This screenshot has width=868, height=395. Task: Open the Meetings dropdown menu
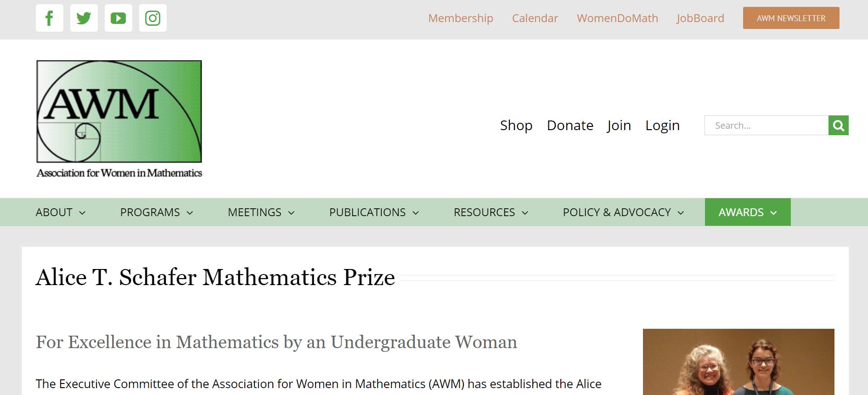click(261, 212)
